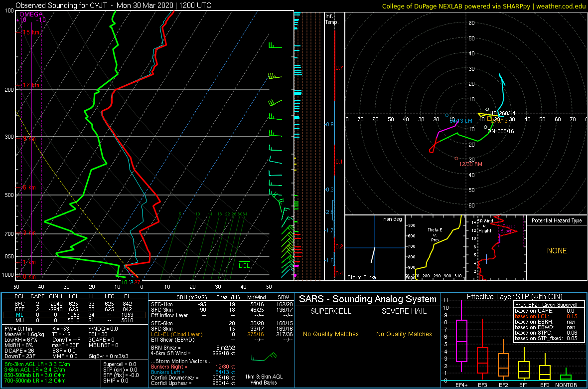Click the 'DN=305/16' hodograph label
This screenshot has height=389, width=588.
click(x=501, y=131)
